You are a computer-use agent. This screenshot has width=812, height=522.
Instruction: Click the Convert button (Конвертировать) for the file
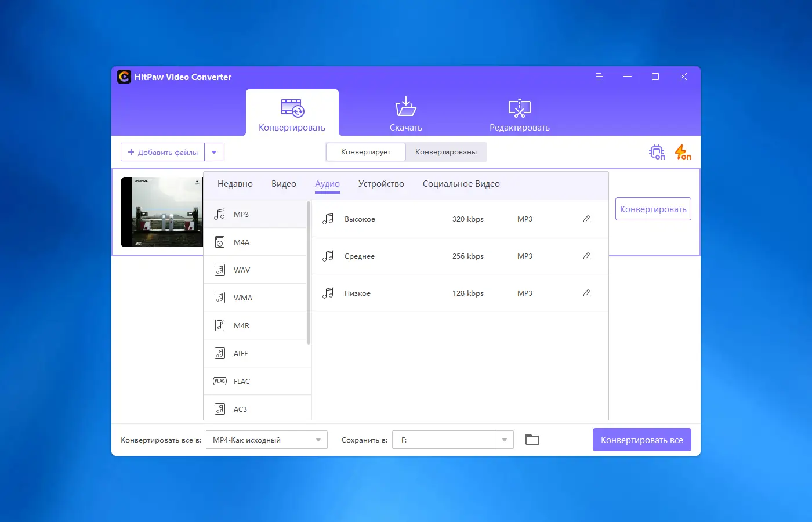(x=653, y=209)
